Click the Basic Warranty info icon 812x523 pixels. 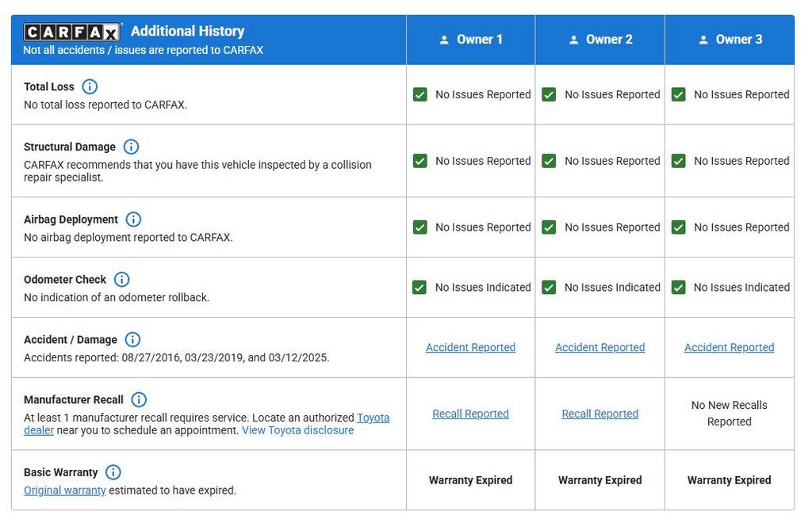pos(113,472)
